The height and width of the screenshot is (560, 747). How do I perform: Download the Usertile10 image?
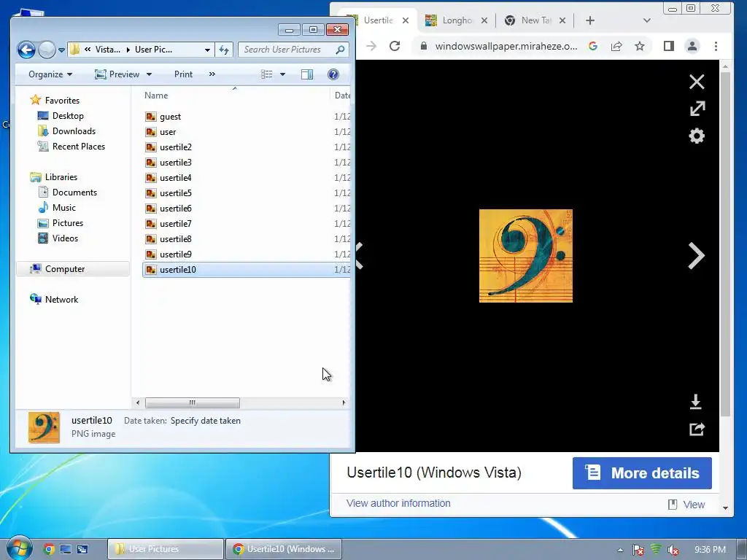point(695,402)
